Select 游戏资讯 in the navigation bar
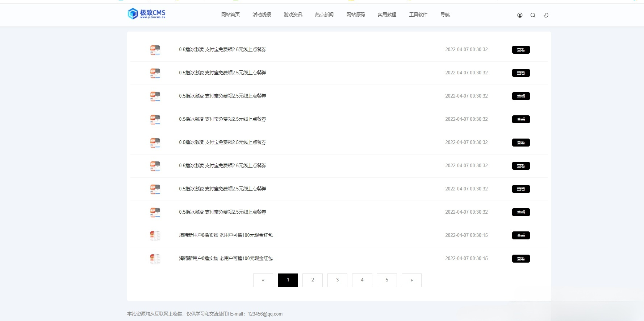 [293, 15]
